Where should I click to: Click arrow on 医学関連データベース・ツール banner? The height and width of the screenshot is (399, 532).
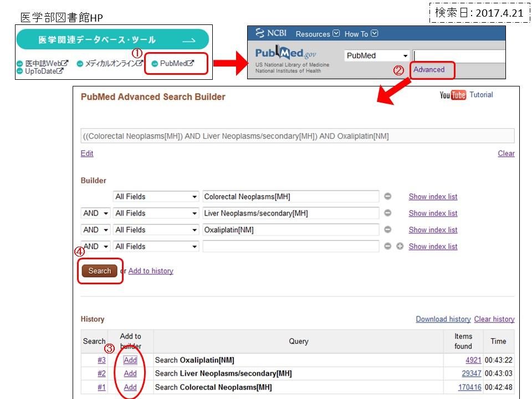[189, 40]
